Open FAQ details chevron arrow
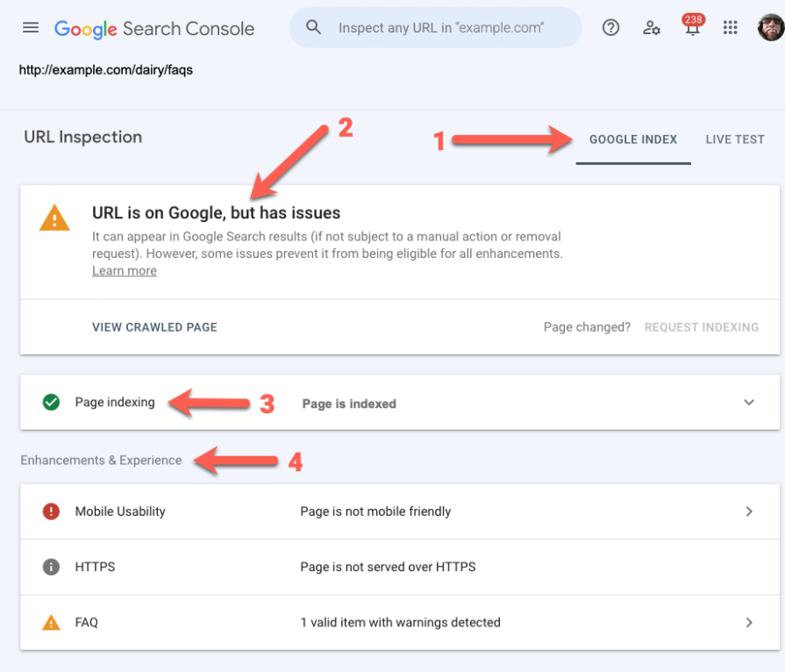 click(x=749, y=622)
